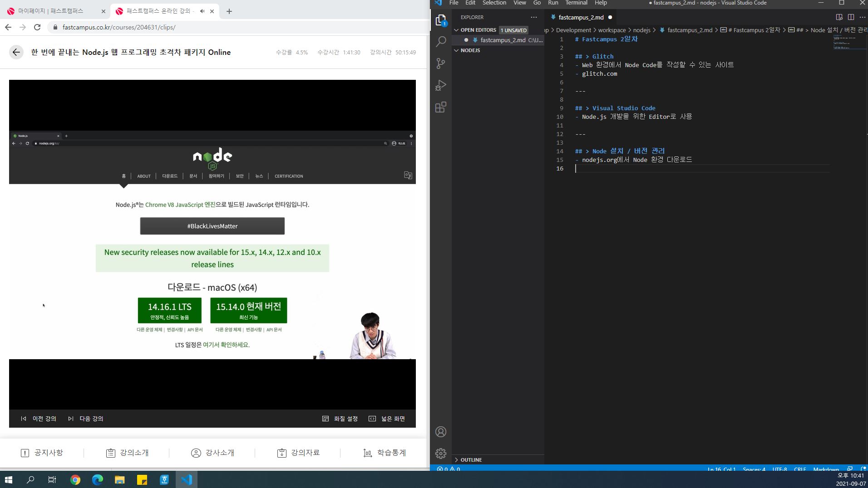This screenshot has height=488, width=868.
Task: Open the 강의자료 lecture materials
Action: pos(298,453)
